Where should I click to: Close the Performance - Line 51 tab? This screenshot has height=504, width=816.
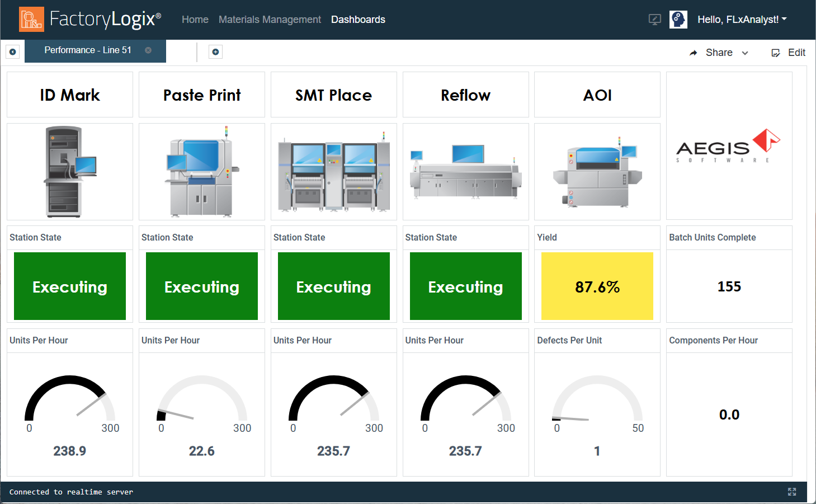pyautogui.click(x=148, y=50)
